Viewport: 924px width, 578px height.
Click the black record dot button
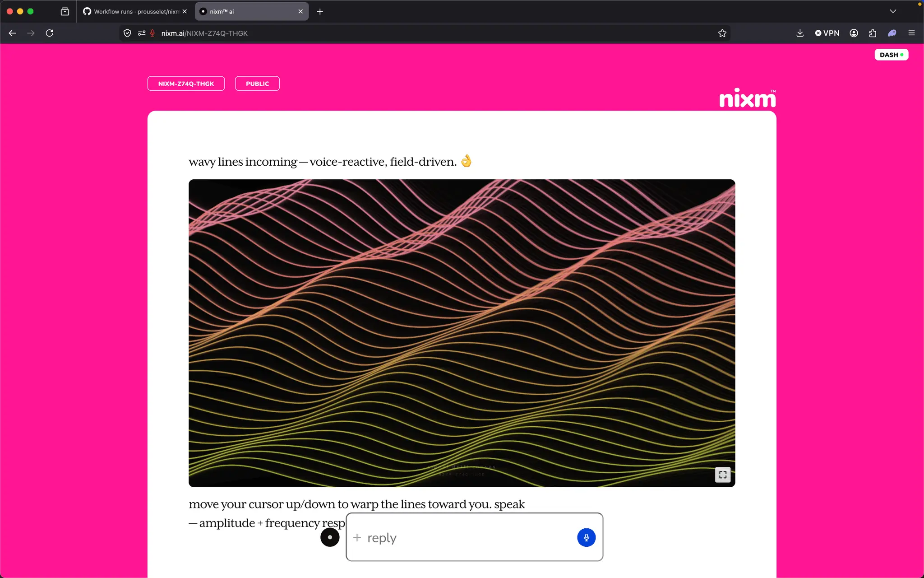[330, 537]
